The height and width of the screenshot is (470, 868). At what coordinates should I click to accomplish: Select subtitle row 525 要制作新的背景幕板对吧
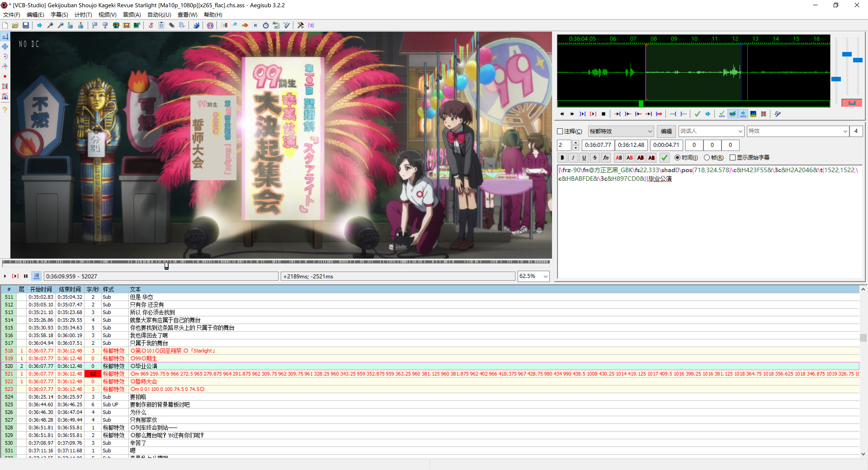coord(430,404)
